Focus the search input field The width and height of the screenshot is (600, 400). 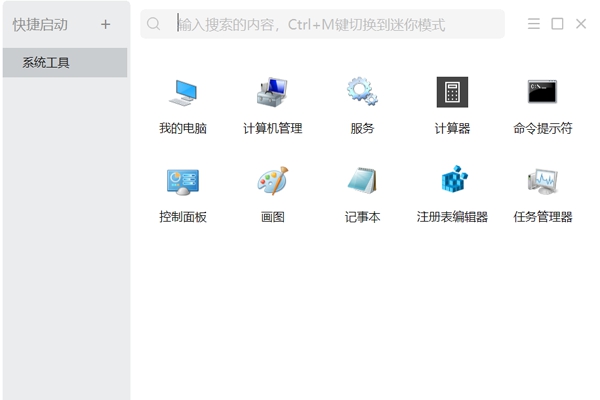(x=330, y=24)
